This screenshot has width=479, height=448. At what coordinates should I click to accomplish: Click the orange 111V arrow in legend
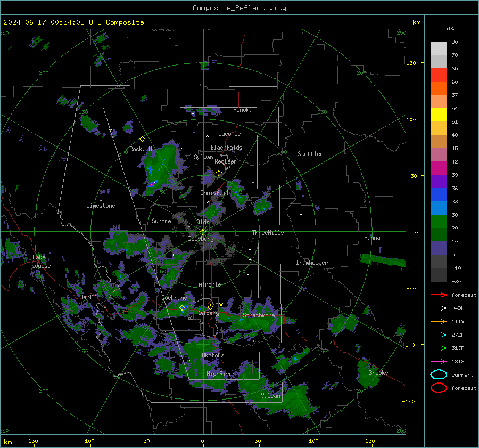pos(439,321)
